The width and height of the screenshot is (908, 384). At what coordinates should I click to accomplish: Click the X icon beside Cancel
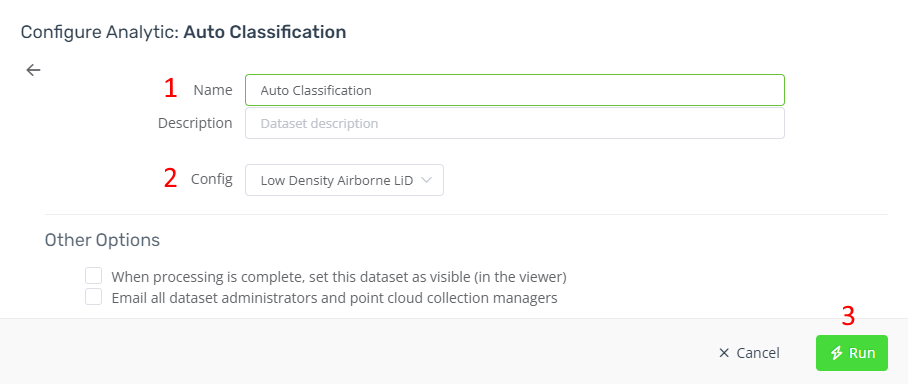coord(724,353)
